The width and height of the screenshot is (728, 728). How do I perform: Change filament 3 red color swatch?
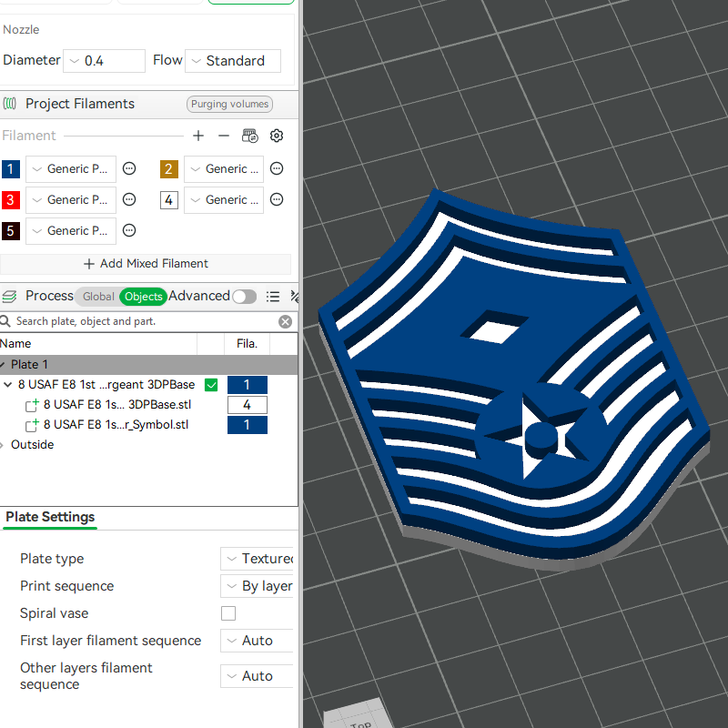pyautogui.click(x=11, y=200)
